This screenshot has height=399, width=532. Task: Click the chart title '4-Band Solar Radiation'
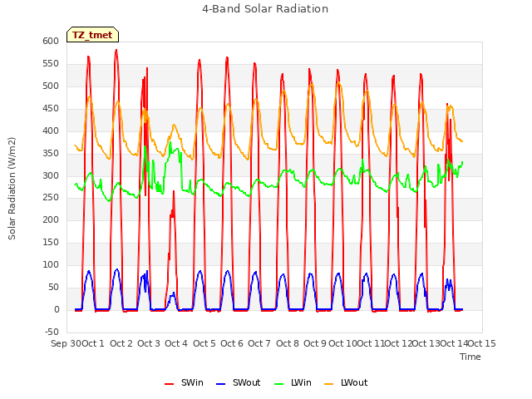click(265, 9)
